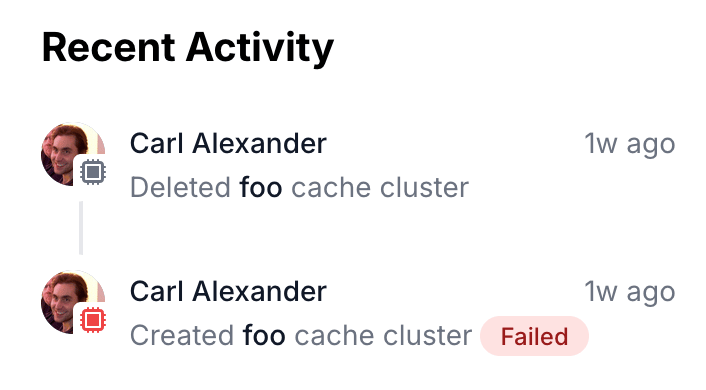706x390 pixels.
Task: Click the word Deleted in first activity
Action: pyautogui.click(x=180, y=187)
